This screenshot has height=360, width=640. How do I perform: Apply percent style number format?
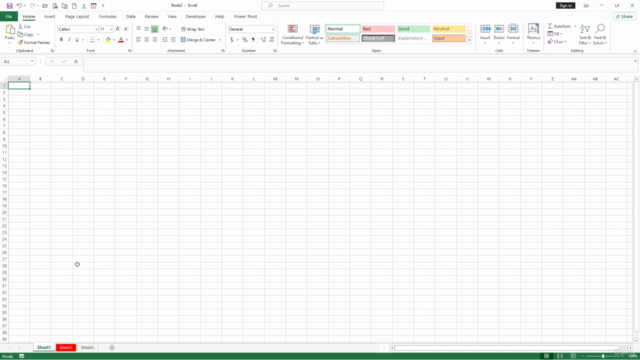point(245,40)
